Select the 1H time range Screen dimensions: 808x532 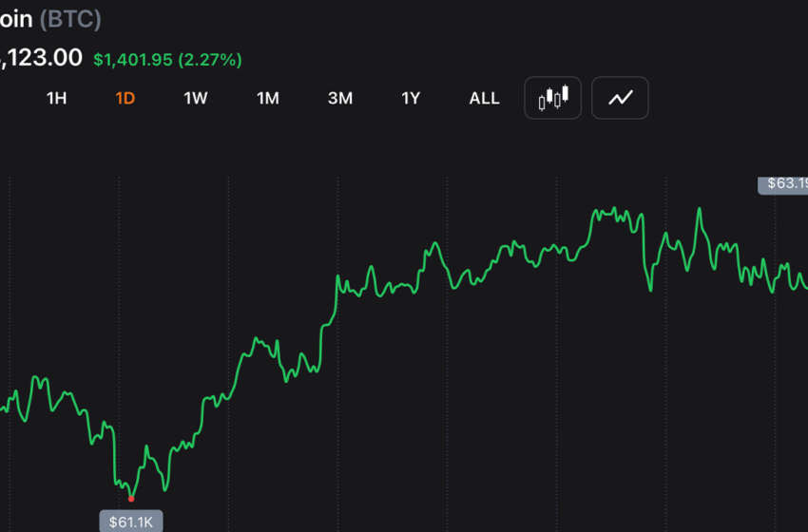[57, 98]
